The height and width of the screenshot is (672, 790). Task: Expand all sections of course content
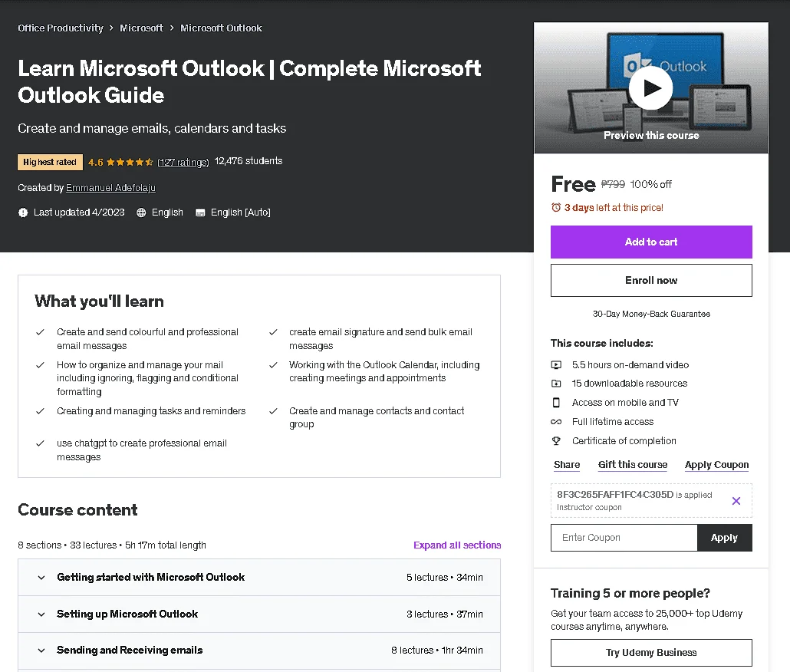click(x=457, y=545)
